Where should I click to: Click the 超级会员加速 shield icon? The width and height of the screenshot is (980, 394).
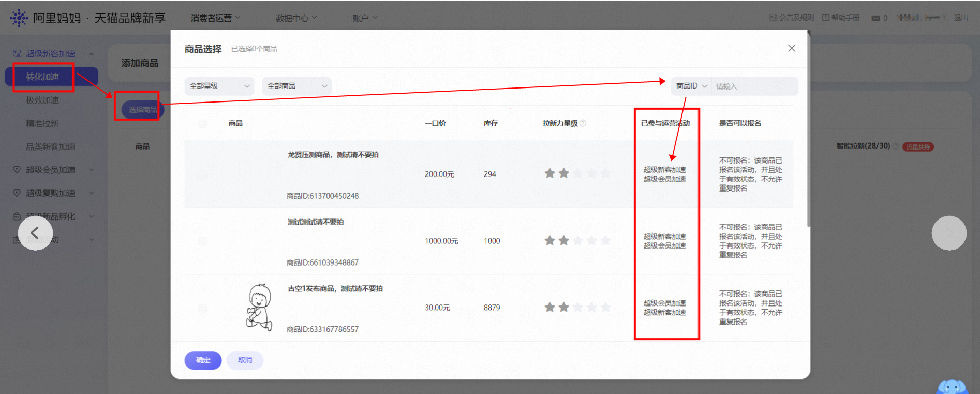(17, 170)
